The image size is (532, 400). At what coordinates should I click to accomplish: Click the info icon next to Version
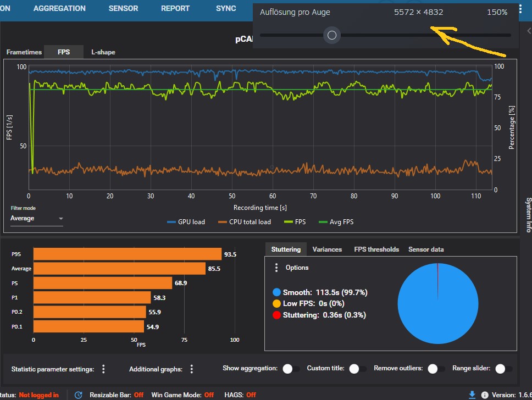485,395
